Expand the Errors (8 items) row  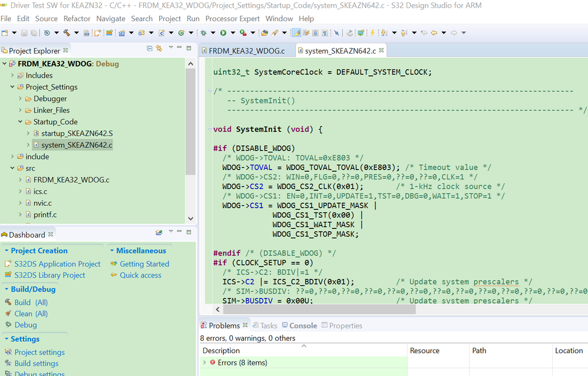point(204,362)
